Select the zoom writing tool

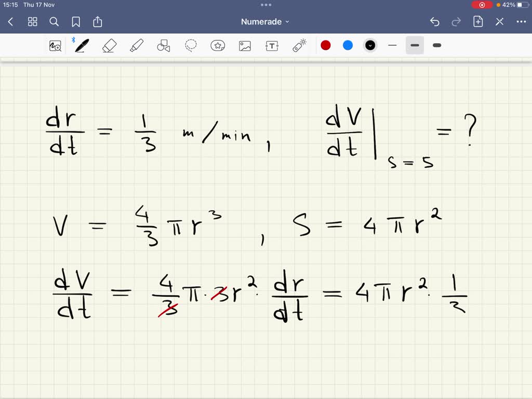(x=56, y=45)
